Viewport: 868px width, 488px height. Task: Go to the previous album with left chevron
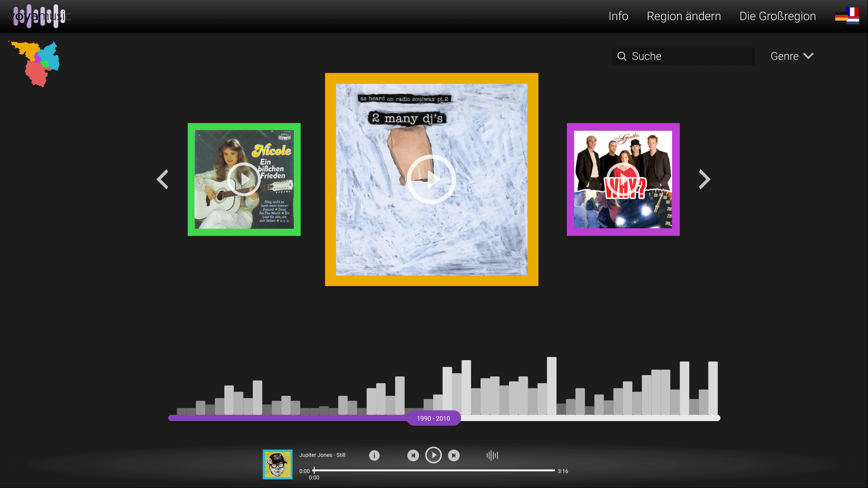(163, 179)
